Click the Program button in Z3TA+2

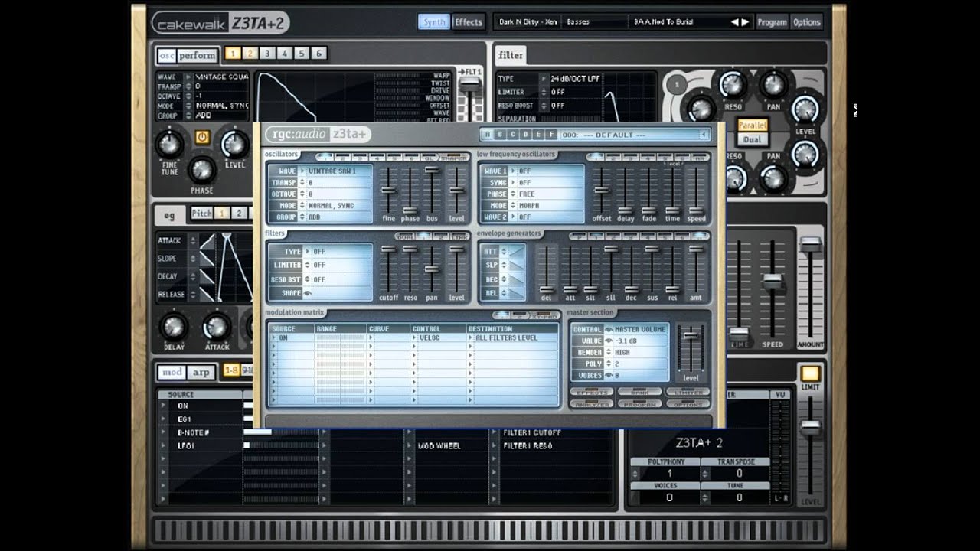(x=772, y=22)
